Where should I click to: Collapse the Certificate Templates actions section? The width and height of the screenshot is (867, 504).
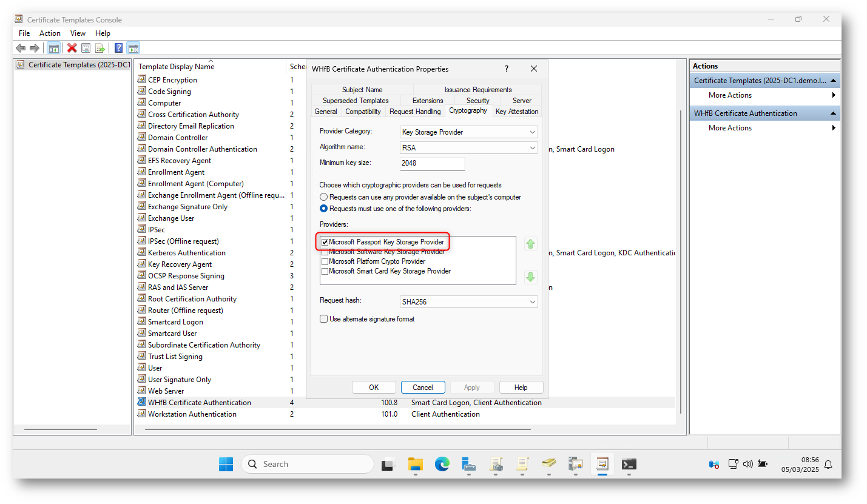834,81
